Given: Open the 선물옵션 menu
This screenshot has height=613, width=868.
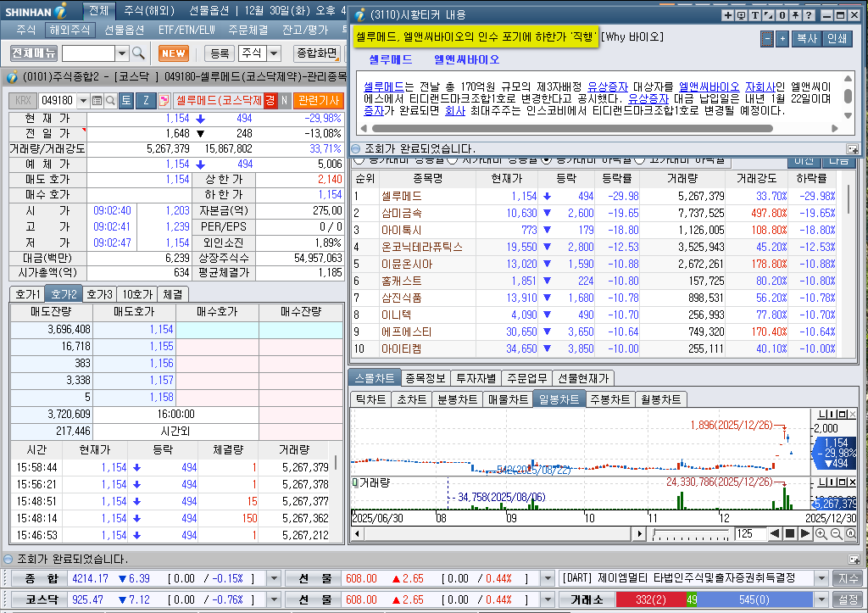Looking at the screenshot, I should 125,30.
